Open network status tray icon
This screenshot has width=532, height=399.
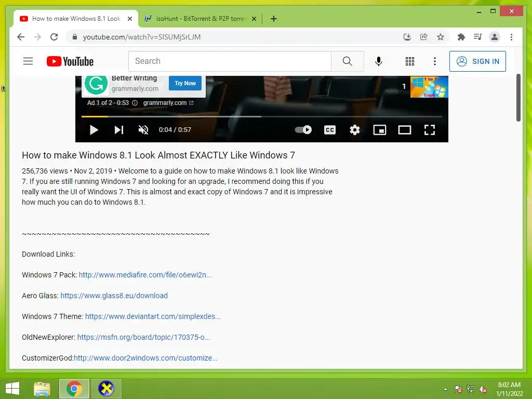tap(471, 389)
